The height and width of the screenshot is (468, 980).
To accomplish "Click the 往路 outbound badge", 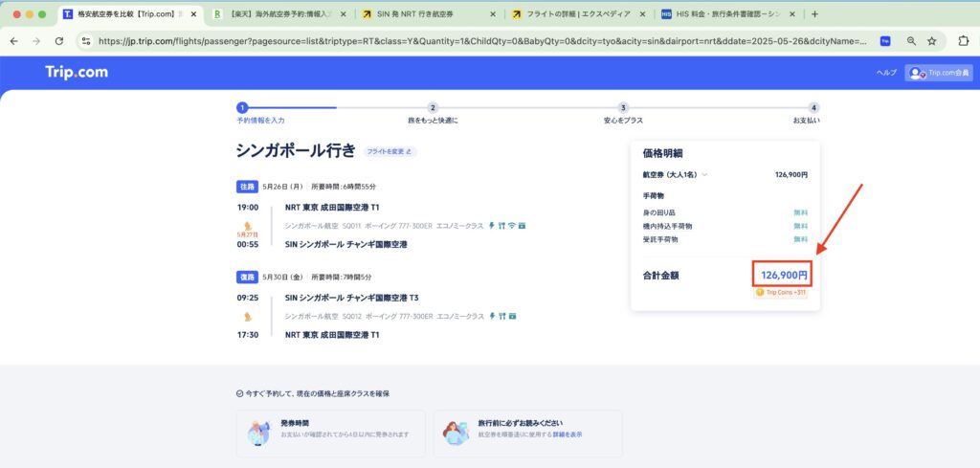I will point(248,187).
